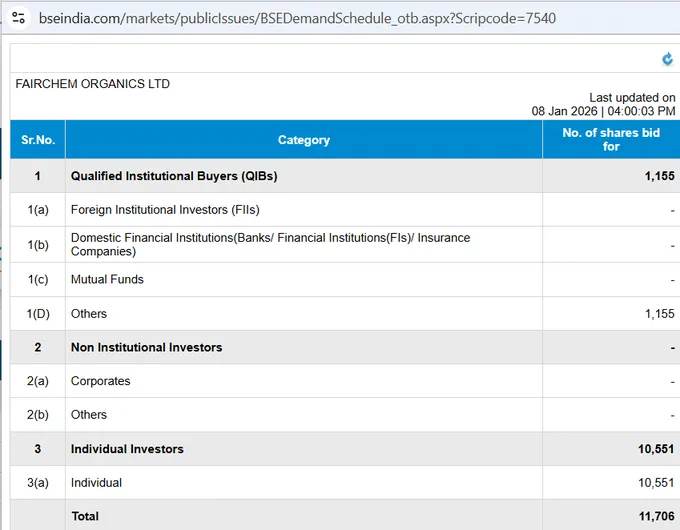Select the Foreign Institutional Investors (FIIs) row
Screen dimensions: 680x530
pyautogui.click(x=345, y=209)
